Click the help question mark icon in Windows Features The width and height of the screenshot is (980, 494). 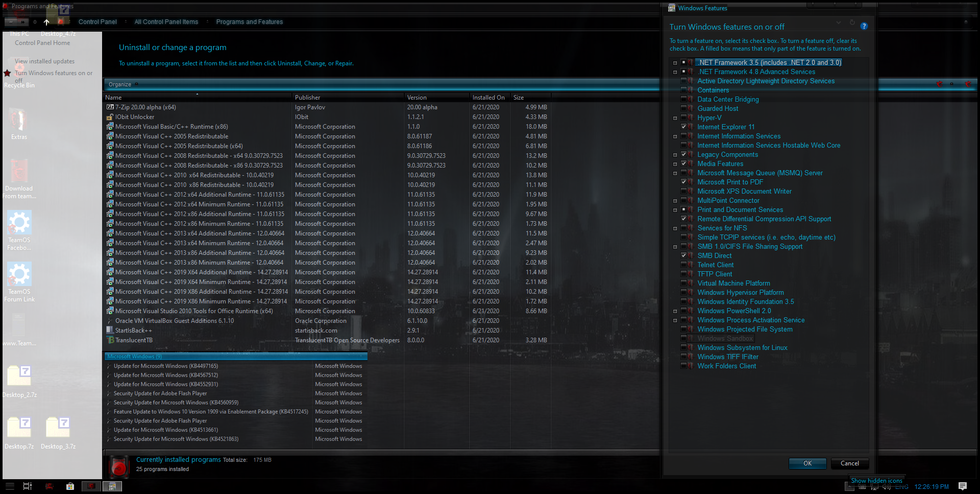coord(864,26)
